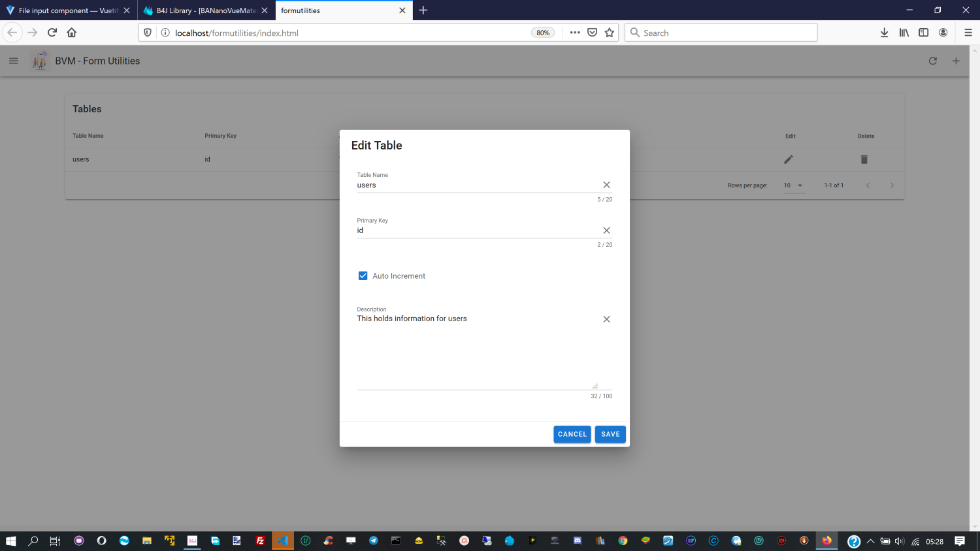Open the page actions three-dot menu

575,33
